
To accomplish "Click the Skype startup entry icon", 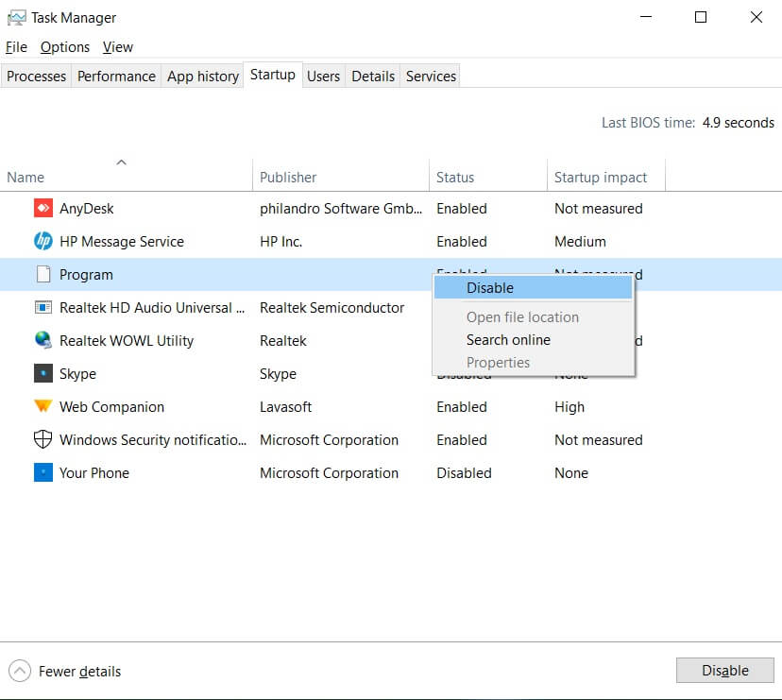I will coord(43,374).
